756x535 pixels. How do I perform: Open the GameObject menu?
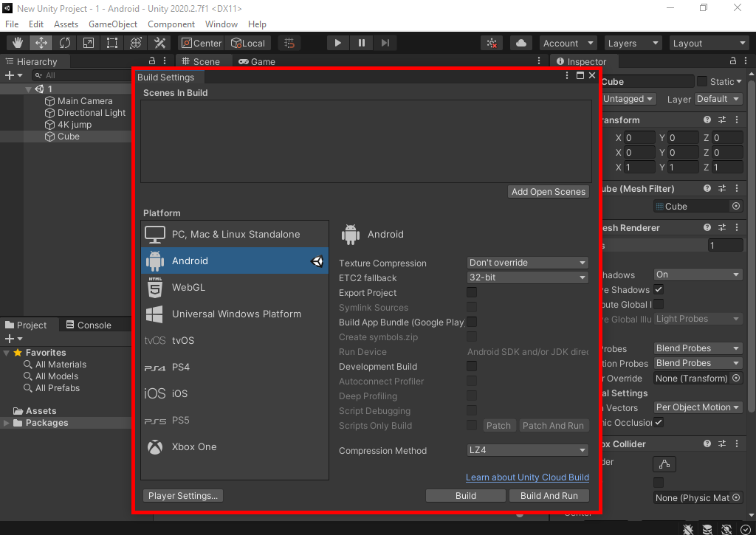pyautogui.click(x=113, y=24)
